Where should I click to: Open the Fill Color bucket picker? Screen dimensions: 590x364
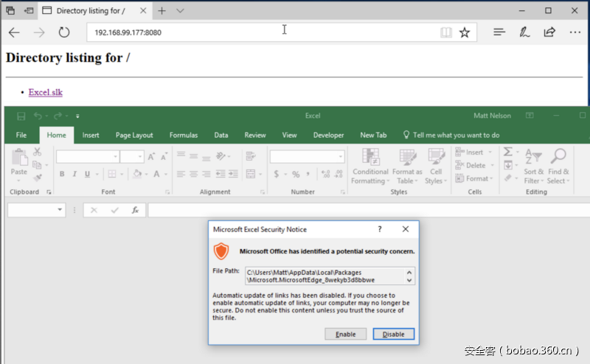[x=136, y=175]
